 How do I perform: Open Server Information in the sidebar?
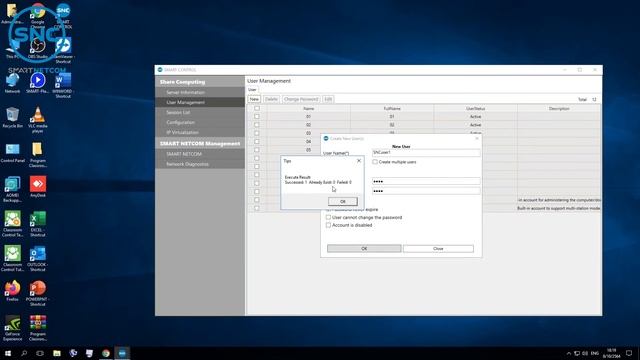pos(200,92)
